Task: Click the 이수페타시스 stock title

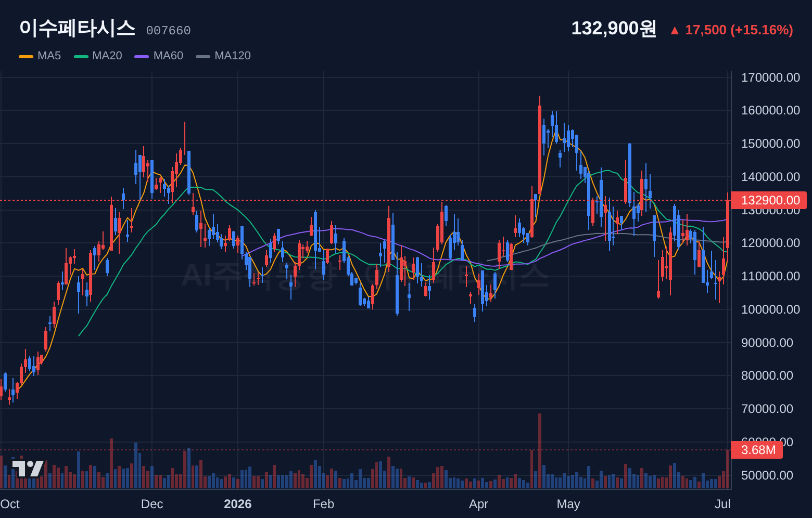Action: 77,28
